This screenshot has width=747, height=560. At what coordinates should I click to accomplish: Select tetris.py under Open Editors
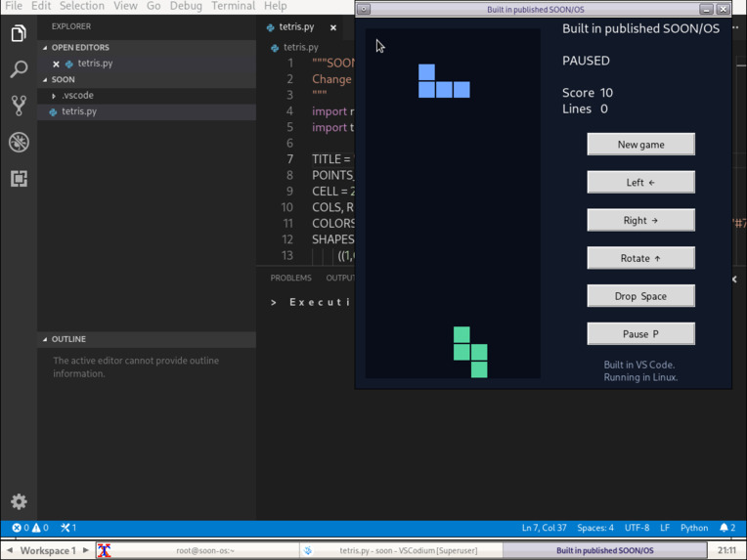147,64
